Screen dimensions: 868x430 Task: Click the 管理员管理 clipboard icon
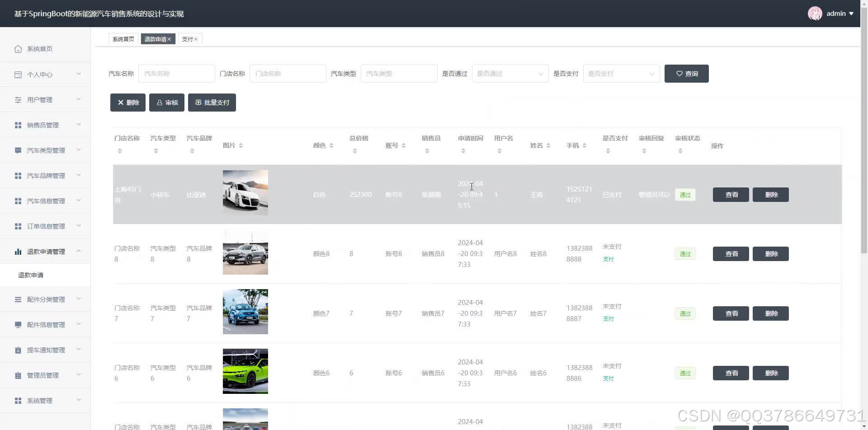click(18, 375)
